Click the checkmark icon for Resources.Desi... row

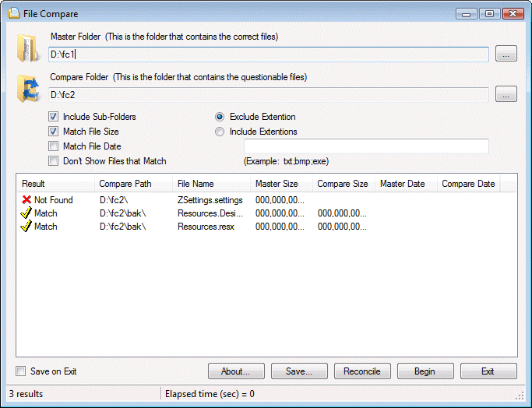[26, 213]
